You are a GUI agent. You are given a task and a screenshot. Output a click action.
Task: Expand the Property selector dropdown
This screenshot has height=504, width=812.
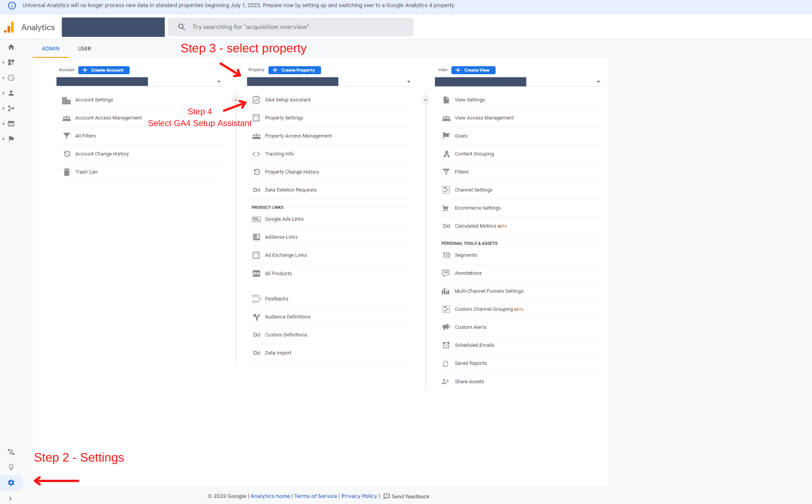coord(408,82)
